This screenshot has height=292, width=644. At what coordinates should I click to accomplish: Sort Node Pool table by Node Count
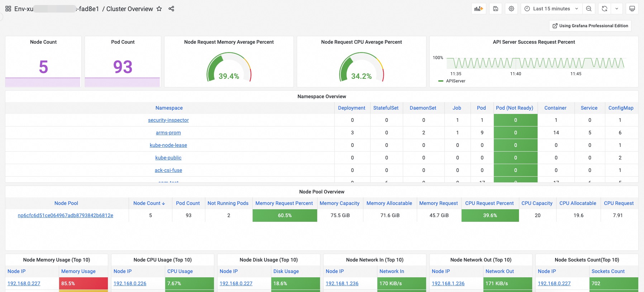coord(149,203)
